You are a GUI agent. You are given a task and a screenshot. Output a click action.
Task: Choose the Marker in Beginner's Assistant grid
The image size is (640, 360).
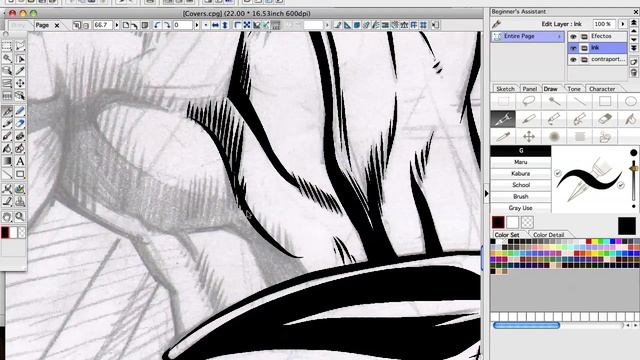(x=528, y=119)
